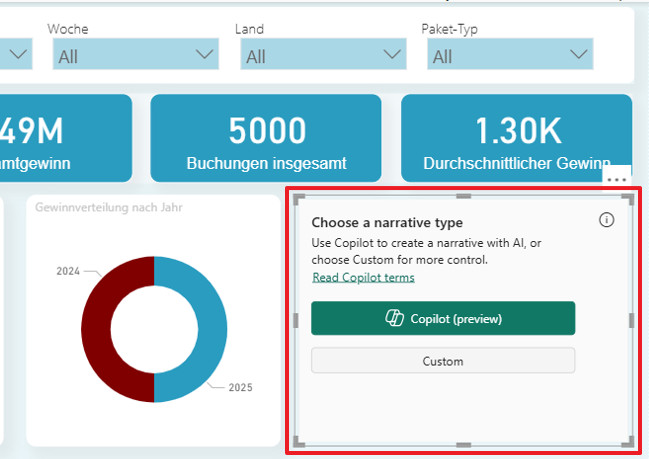Click the top edge middle handle of narrative visual
The width and height of the screenshot is (649, 459).
tap(464, 196)
